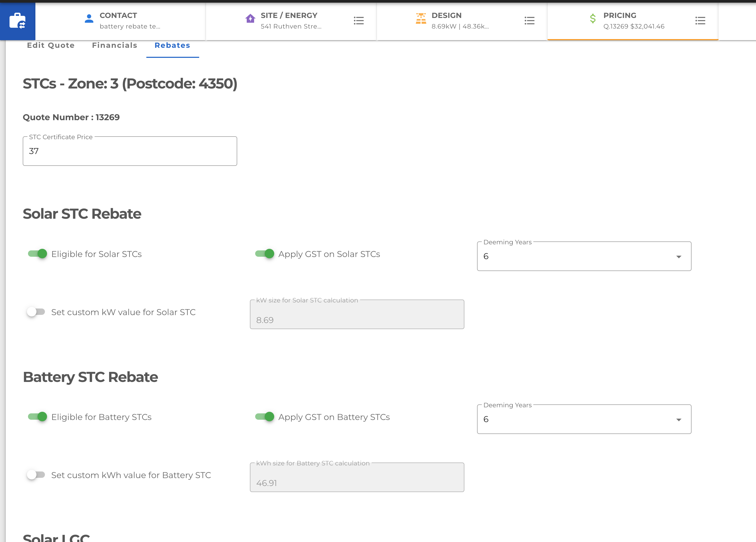Image resolution: width=756 pixels, height=542 pixels.
Task: Enable Set custom kWh value for Battery STC
Action: coord(36,475)
